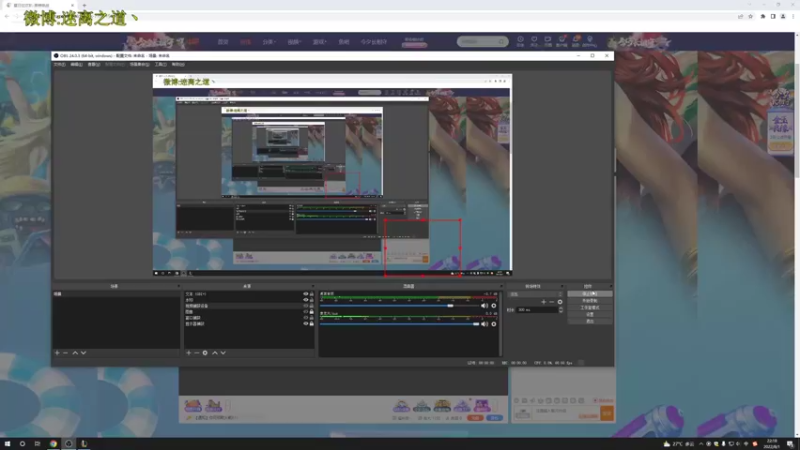Toggle visibility of 文本 (GDI+) source
Image resolution: width=800 pixels, height=450 pixels.
coord(306,294)
